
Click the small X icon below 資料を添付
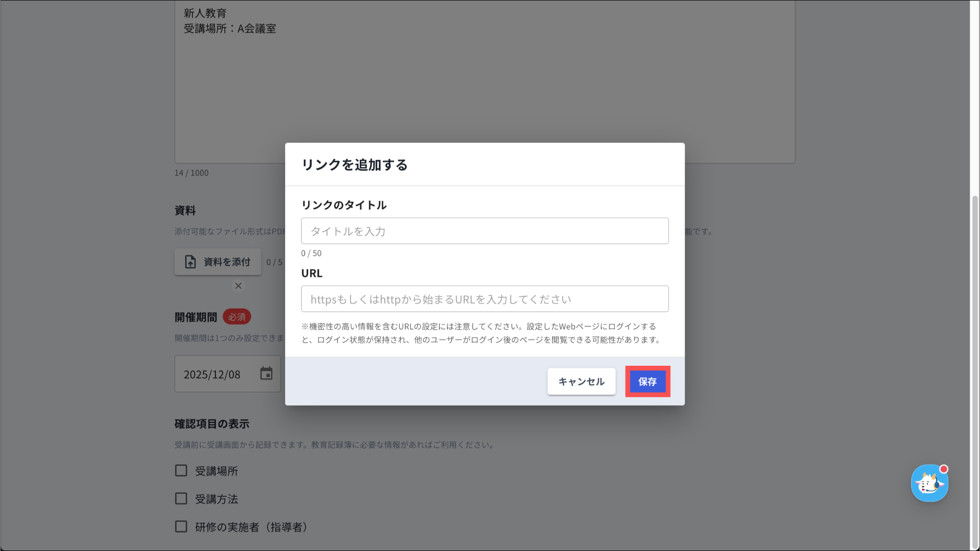pyautogui.click(x=238, y=286)
